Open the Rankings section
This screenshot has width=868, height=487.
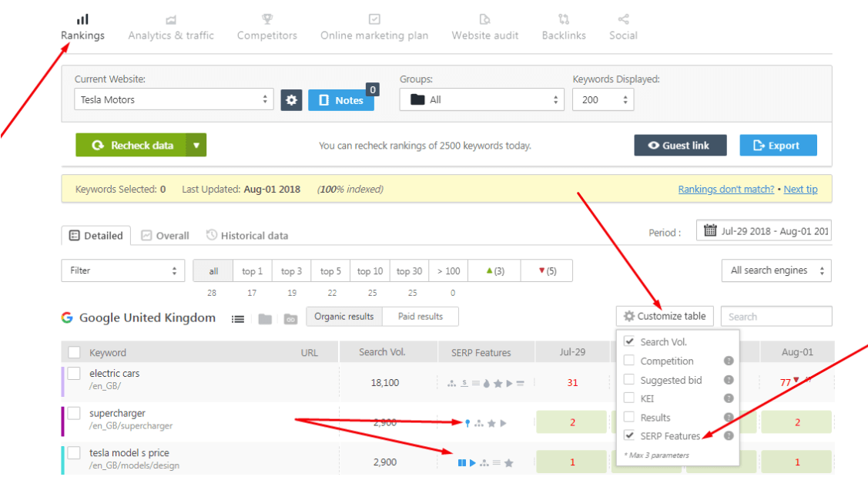tap(82, 28)
